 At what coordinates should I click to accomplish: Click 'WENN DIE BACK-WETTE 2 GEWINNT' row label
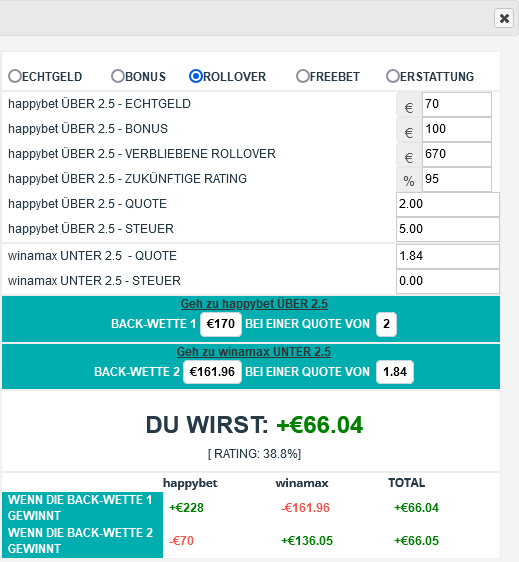[82, 541]
